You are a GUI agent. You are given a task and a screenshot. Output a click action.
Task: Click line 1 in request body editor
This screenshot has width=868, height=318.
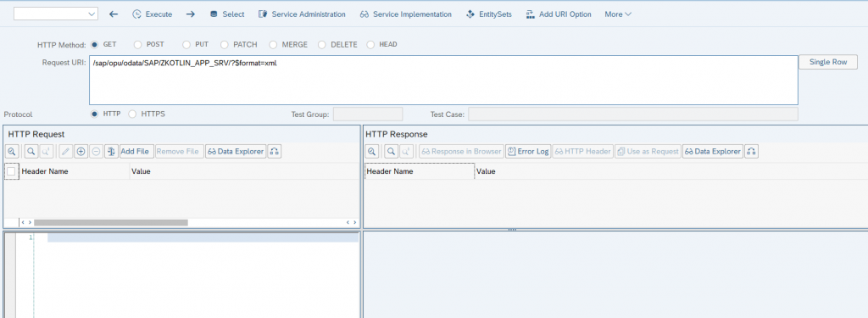coord(203,237)
